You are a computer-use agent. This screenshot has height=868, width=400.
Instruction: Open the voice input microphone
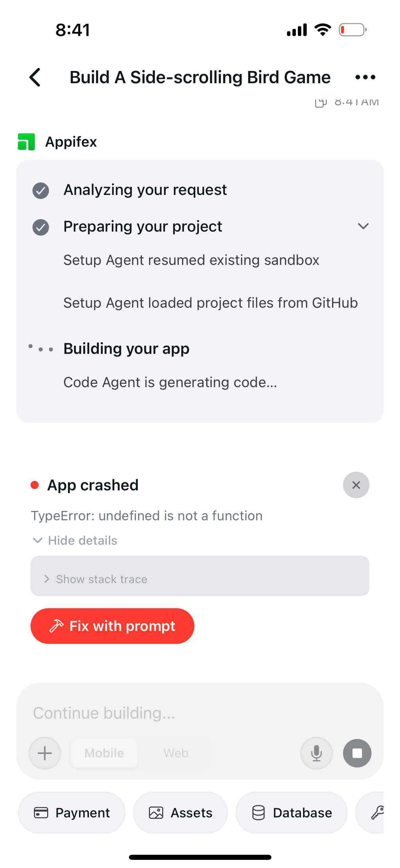tap(316, 753)
